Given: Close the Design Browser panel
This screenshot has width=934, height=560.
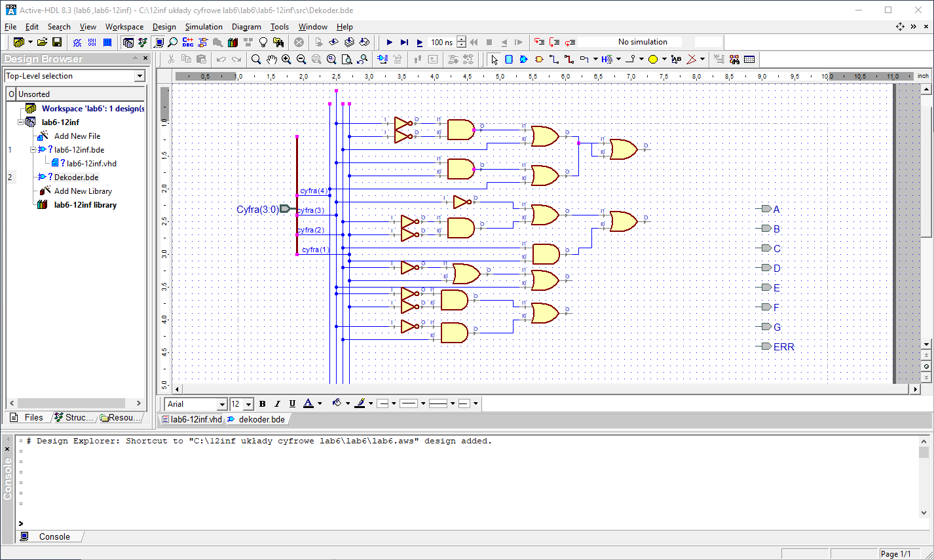Looking at the screenshot, I should click(145, 58).
